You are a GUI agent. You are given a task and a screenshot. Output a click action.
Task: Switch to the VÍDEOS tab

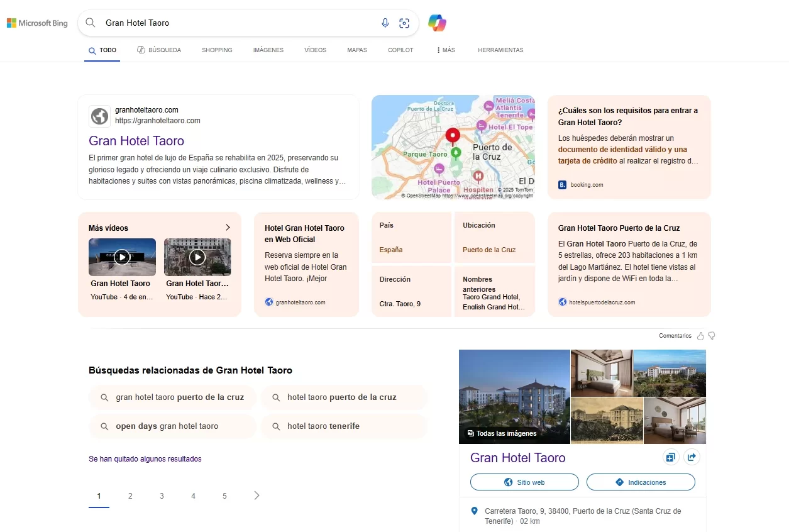315,50
